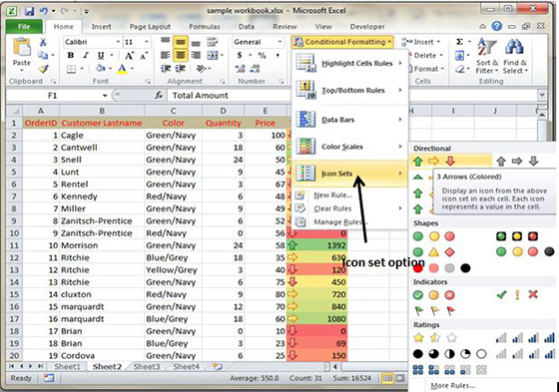
Task: Toggle Italic formatting
Action: click(x=86, y=55)
